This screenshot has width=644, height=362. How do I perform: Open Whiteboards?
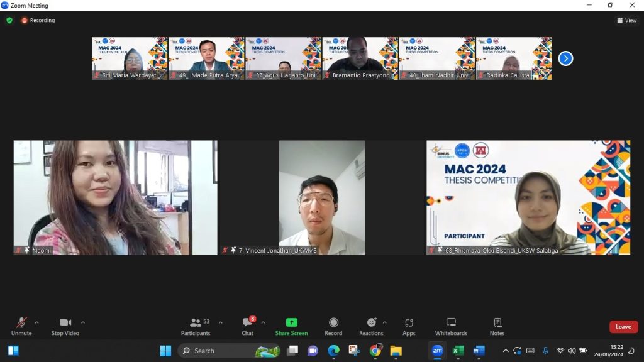451,326
